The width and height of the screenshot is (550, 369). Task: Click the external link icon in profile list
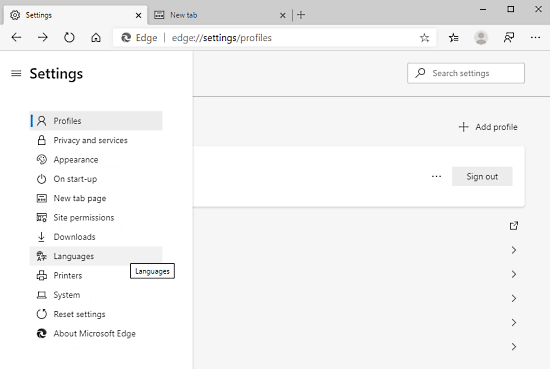point(514,226)
